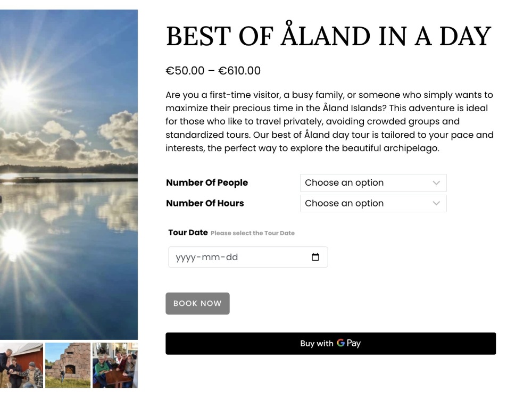Click the BOOK NOW button
This screenshot has height=399, width=532.
tap(197, 303)
